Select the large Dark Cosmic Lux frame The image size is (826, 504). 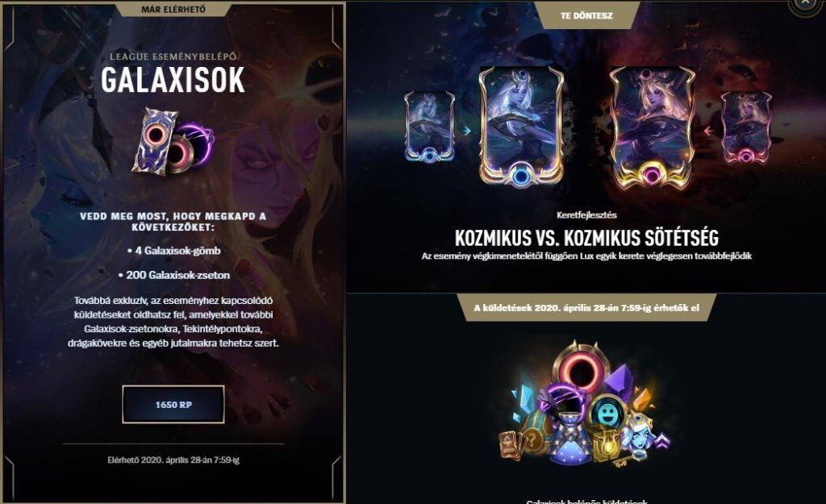[x=652, y=127]
